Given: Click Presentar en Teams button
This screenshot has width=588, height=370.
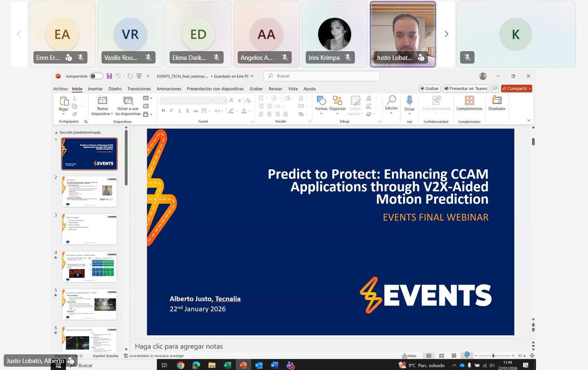Looking at the screenshot, I should click(x=466, y=88).
